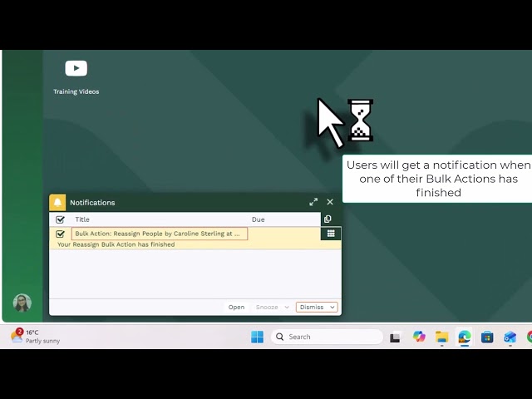Click the Open button
This screenshot has height=399, width=532.
(236, 307)
